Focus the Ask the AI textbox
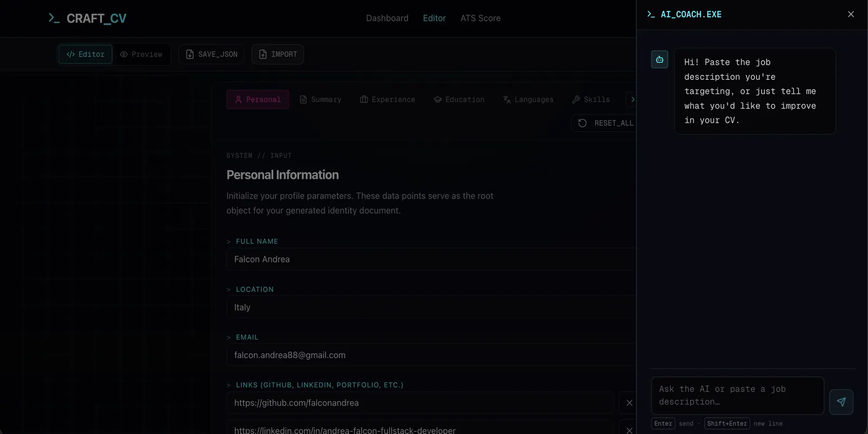This screenshot has width=868, height=434. [x=737, y=395]
